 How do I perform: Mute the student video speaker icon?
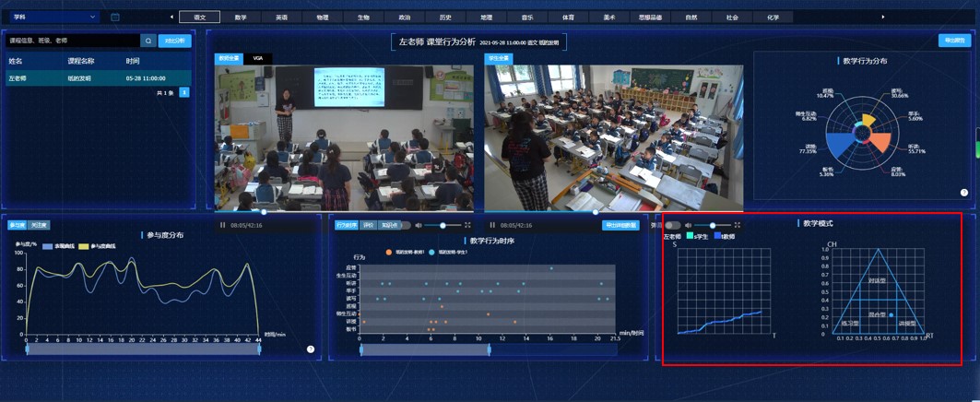(x=688, y=225)
